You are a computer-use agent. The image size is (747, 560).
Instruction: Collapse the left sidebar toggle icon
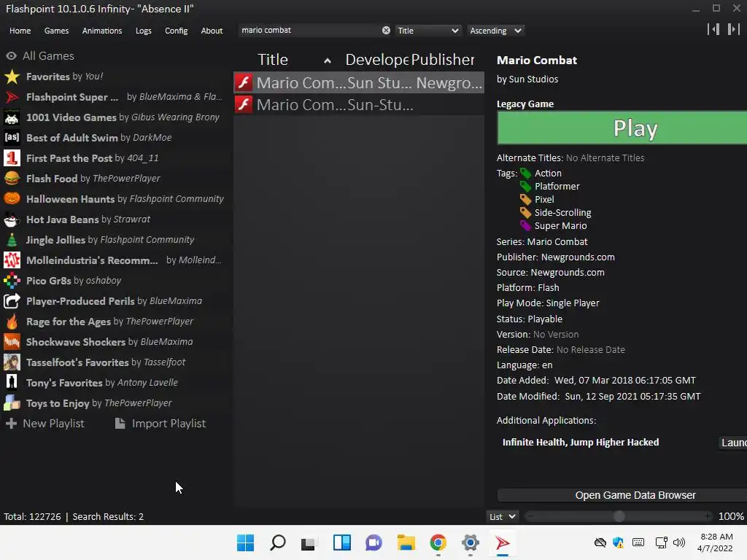tap(713, 29)
